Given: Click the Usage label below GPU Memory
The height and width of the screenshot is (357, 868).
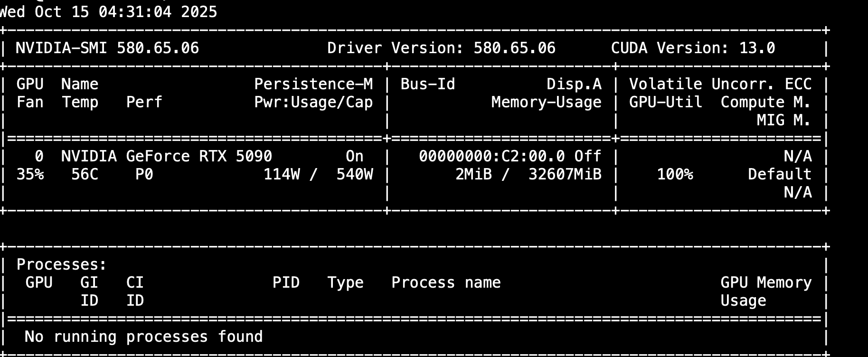Looking at the screenshot, I should (x=743, y=301).
